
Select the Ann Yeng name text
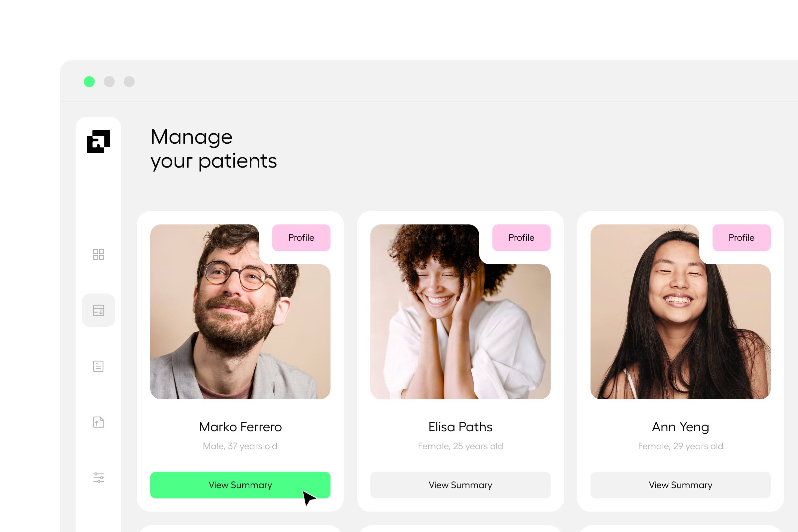(x=680, y=427)
